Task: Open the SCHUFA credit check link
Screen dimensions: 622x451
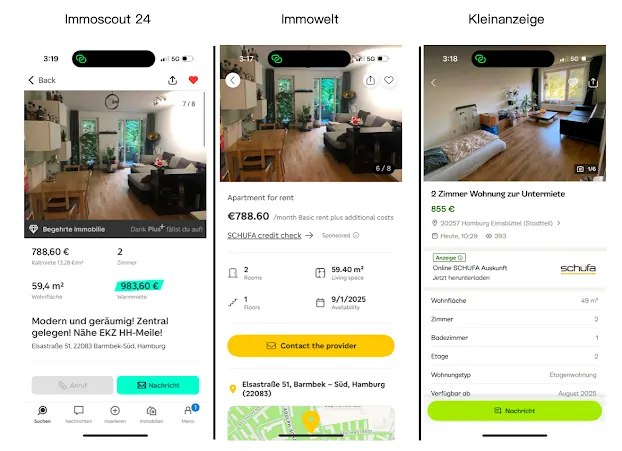Action: [x=264, y=236]
